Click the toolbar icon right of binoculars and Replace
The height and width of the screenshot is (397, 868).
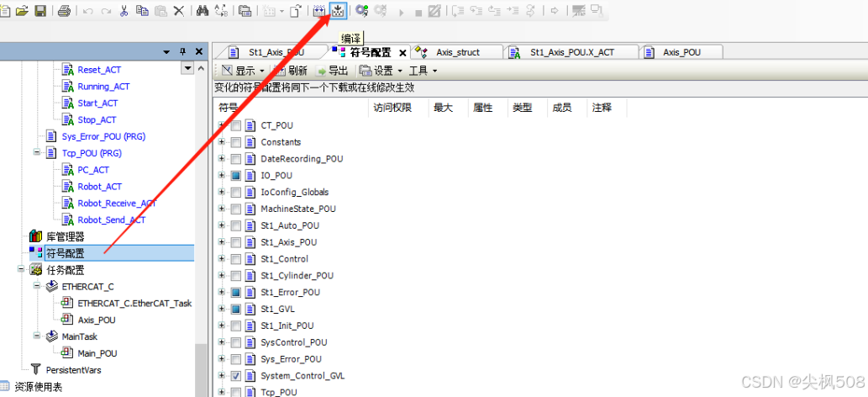[245, 11]
